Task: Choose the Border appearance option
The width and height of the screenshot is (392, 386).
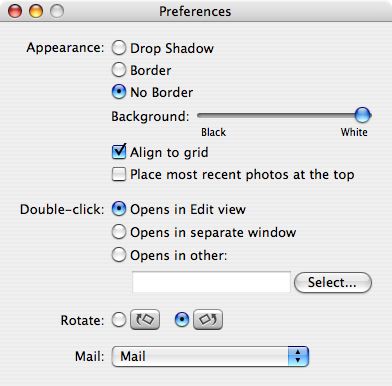Action: (x=119, y=70)
